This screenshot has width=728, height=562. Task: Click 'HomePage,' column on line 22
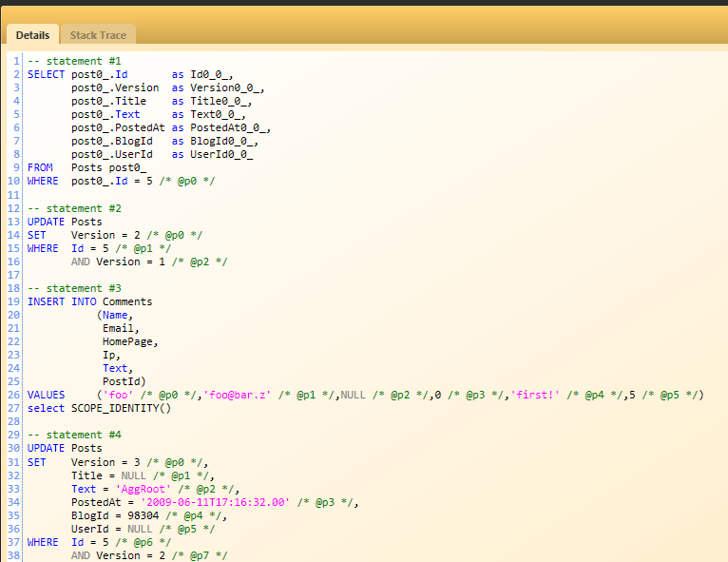[x=130, y=341]
